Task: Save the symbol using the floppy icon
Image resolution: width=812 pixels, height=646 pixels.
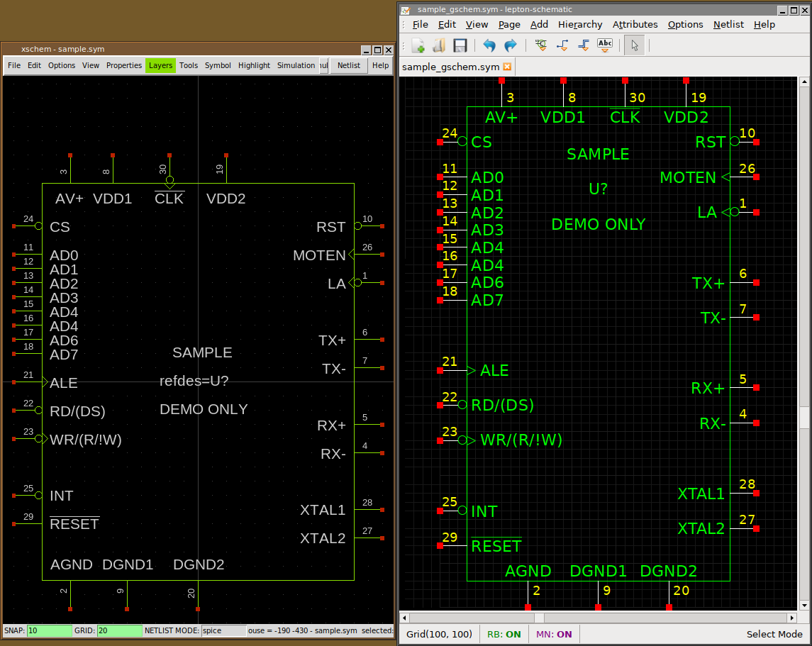Action: [460, 46]
